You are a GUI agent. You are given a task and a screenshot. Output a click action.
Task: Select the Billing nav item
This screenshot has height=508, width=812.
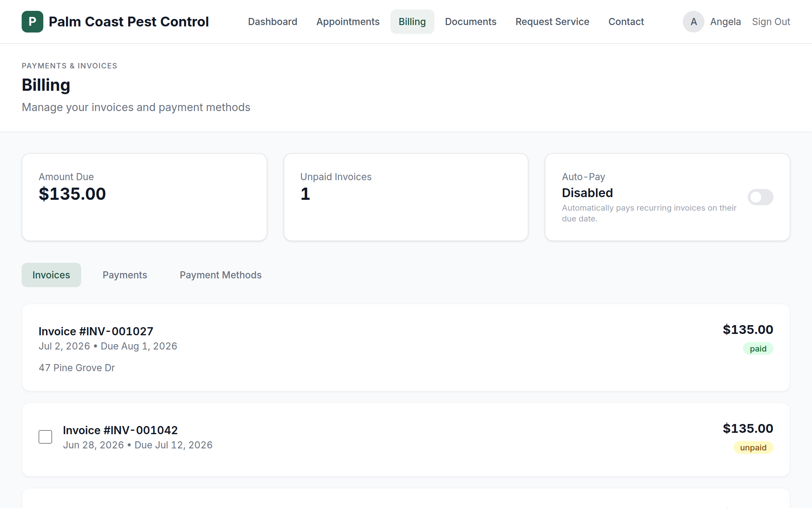[x=412, y=22]
